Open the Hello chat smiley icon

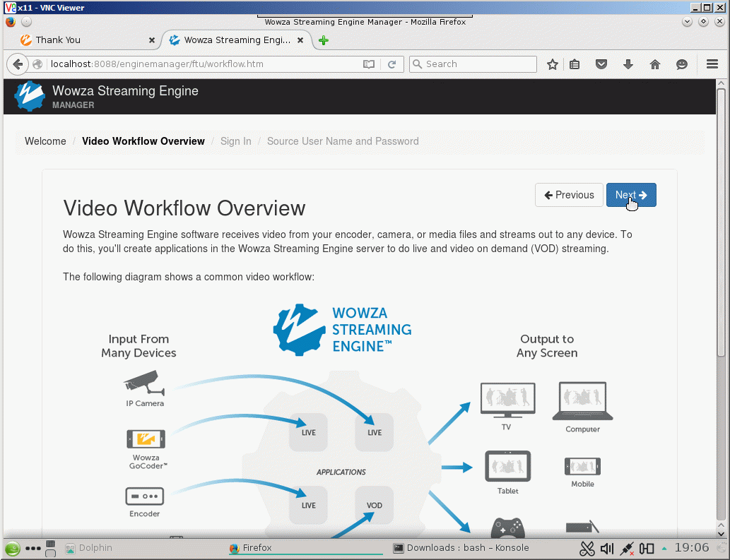point(682,64)
